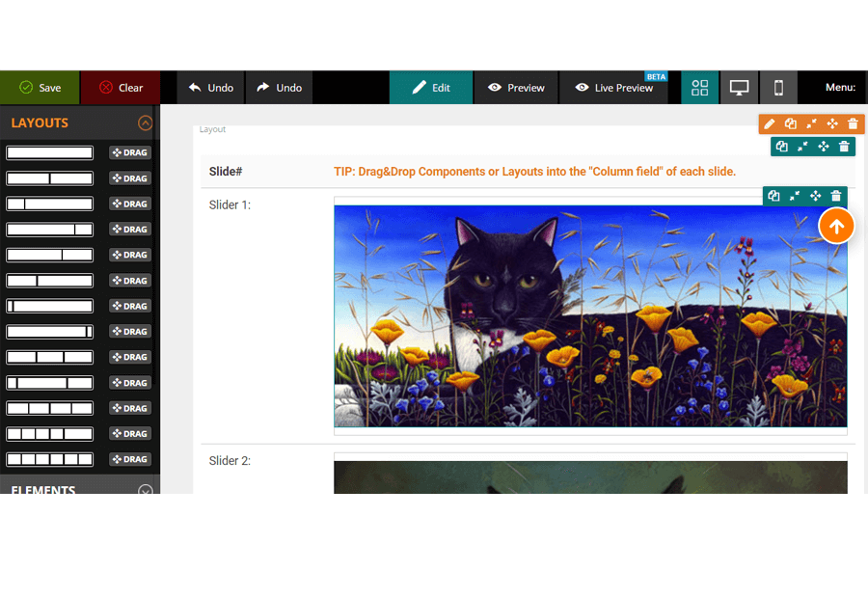Click trash icon in teal toolbar above tip
The width and height of the screenshot is (868, 598).
(844, 147)
